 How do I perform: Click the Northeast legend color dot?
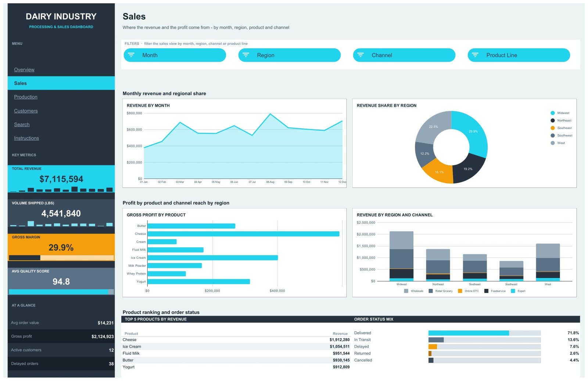(x=553, y=120)
